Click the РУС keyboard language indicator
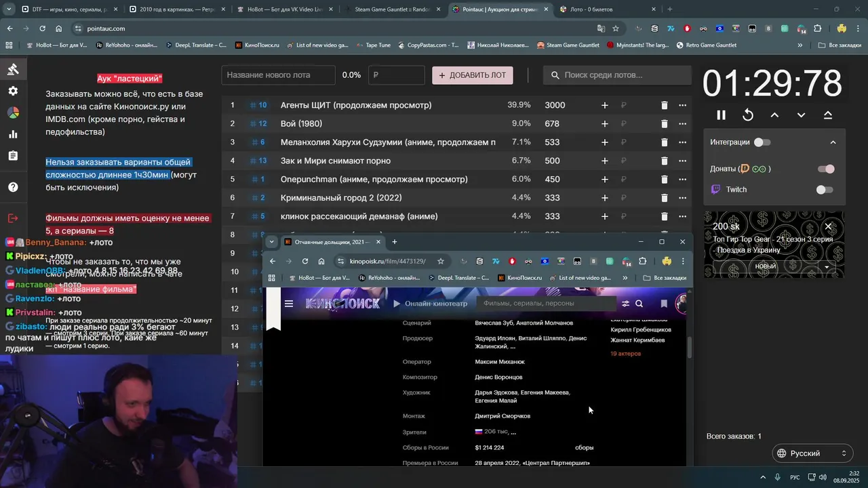868x488 pixels. (795, 477)
